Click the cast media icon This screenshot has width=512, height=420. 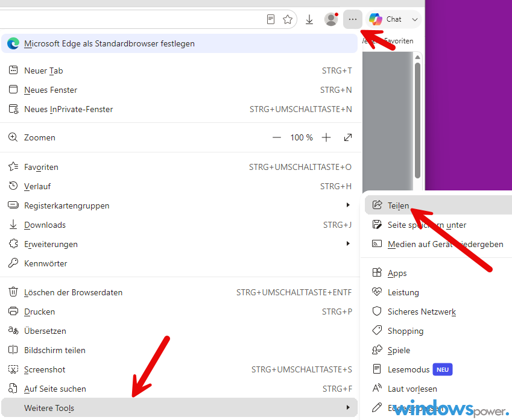pos(377,243)
